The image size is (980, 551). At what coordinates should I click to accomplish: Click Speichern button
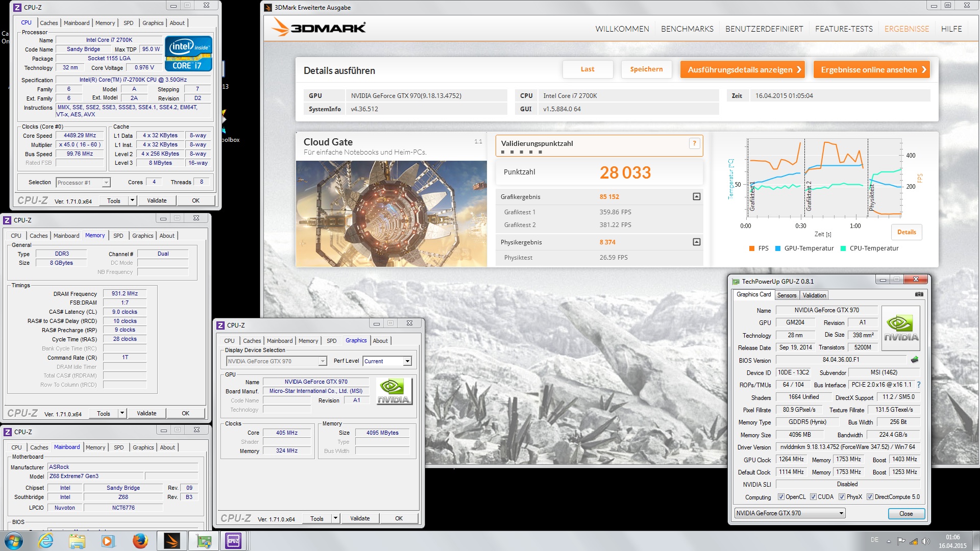646,69
